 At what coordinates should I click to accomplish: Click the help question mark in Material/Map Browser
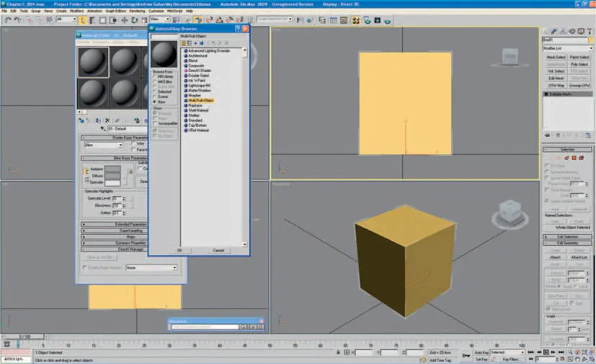pos(238,28)
